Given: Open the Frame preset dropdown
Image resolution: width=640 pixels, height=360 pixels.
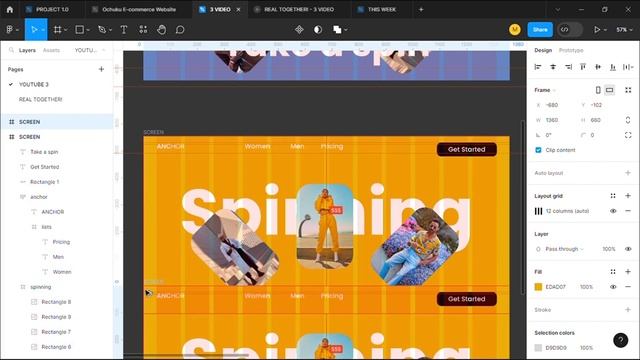Looking at the screenshot, I should (x=545, y=90).
